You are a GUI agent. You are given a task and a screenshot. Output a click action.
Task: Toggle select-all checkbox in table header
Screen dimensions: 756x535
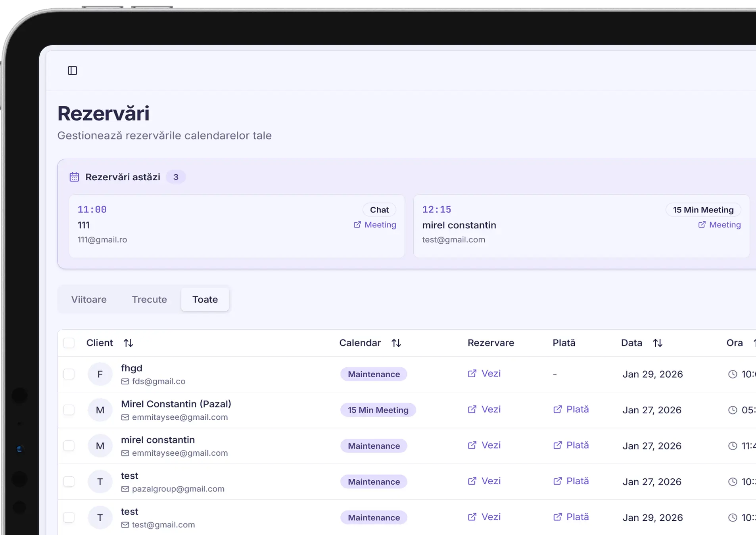coord(69,343)
